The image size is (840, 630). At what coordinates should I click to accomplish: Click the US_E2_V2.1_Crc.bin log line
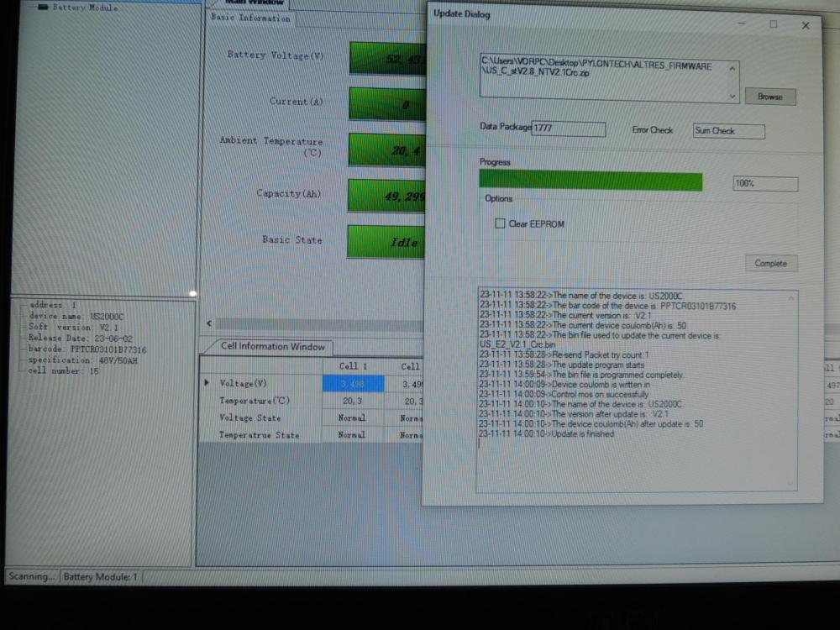(x=517, y=345)
